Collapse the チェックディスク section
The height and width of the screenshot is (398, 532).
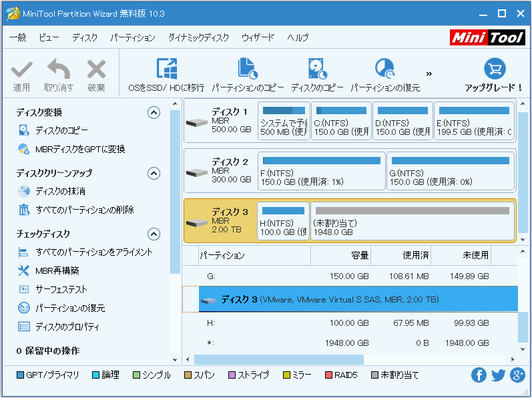click(x=154, y=234)
